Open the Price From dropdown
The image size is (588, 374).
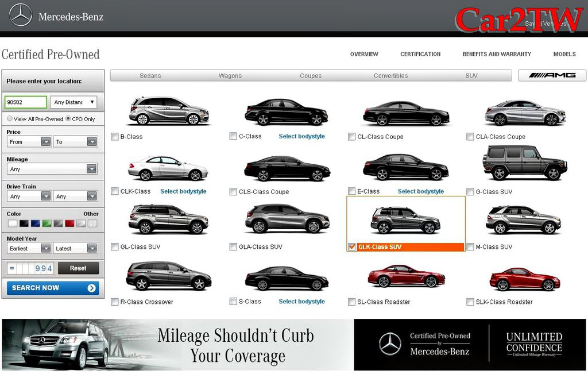click(29, 141)
